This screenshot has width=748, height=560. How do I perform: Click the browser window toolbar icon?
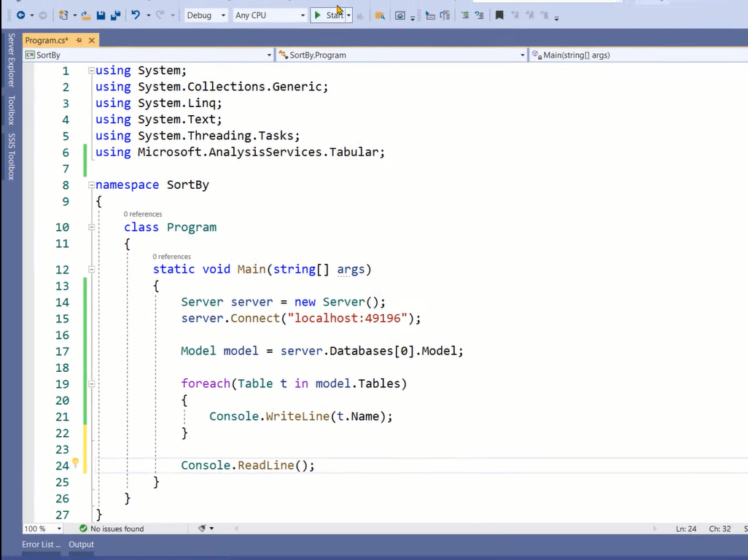click(x=400, y=16)
